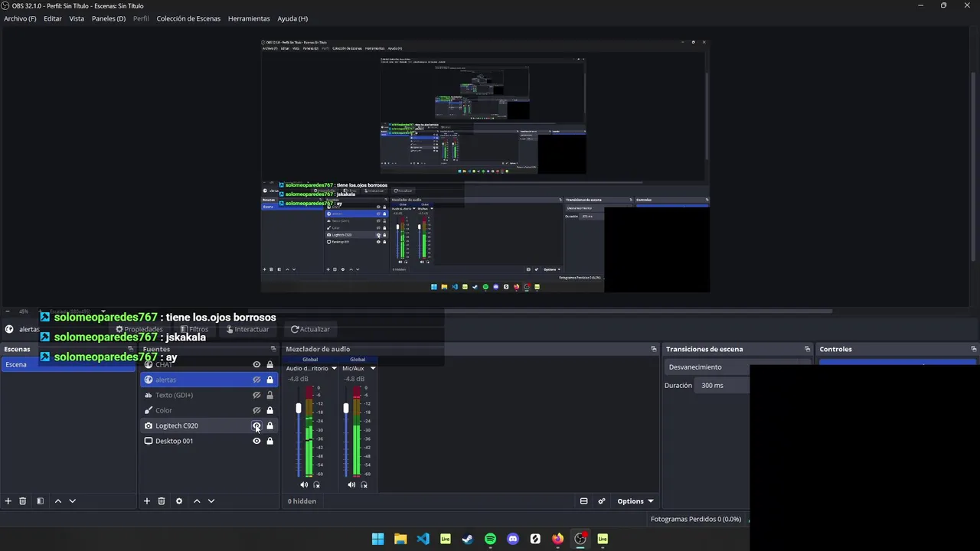Undock the Transiciones de escena panel
Image resolution: width=980 pixels, height=551 pixels.
807,349
